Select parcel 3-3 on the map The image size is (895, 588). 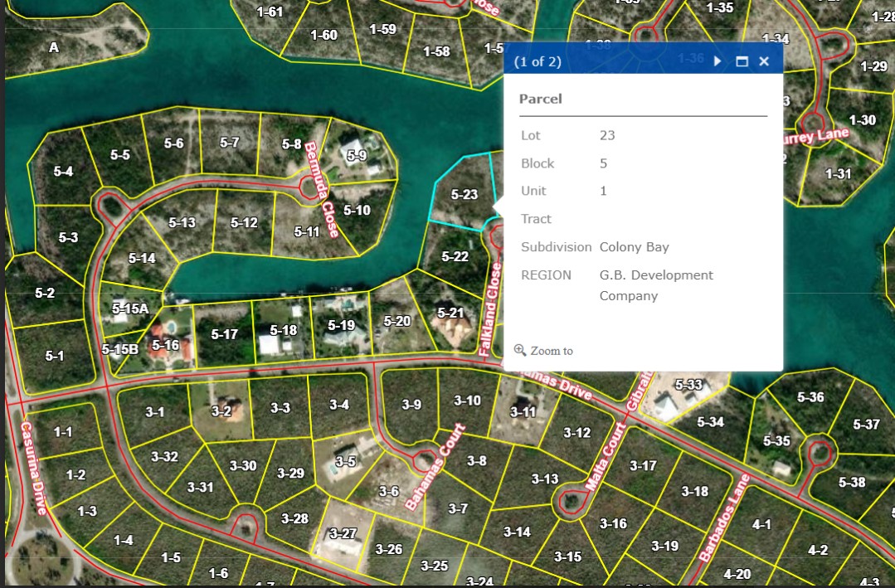tap(280, 407)
